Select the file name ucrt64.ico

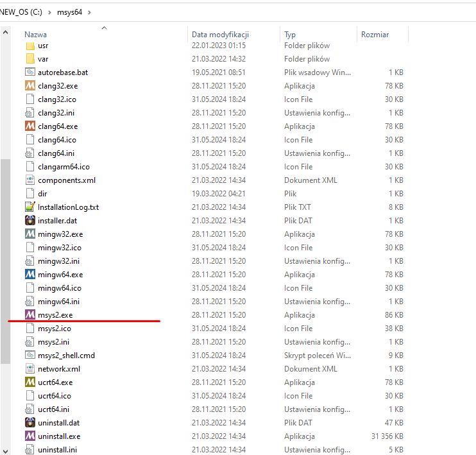click(x=55, y=396)
